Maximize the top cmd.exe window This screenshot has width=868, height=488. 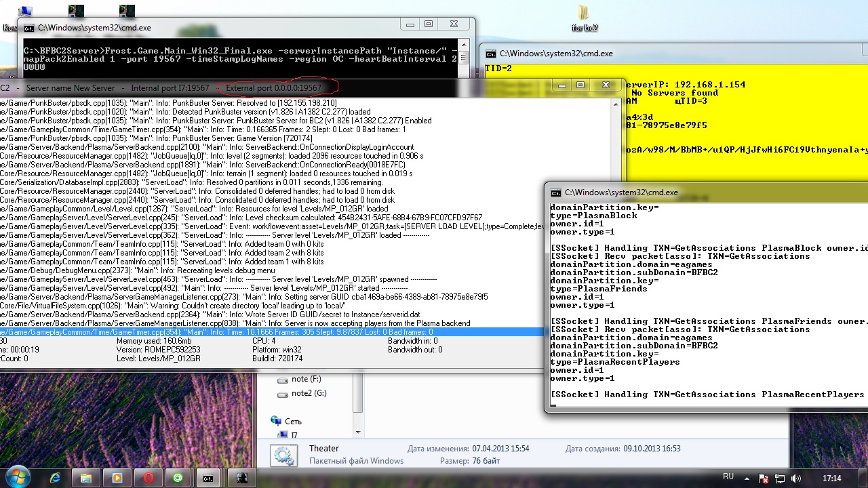pos(429,24)
